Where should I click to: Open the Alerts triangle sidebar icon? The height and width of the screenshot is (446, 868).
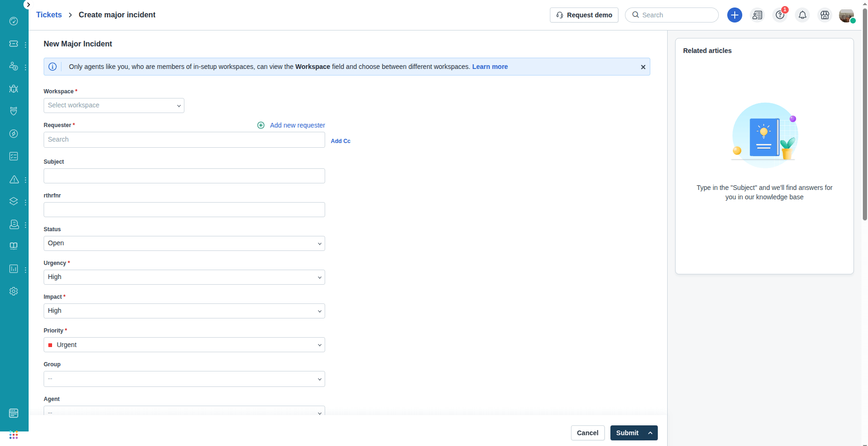click(14, 179)
